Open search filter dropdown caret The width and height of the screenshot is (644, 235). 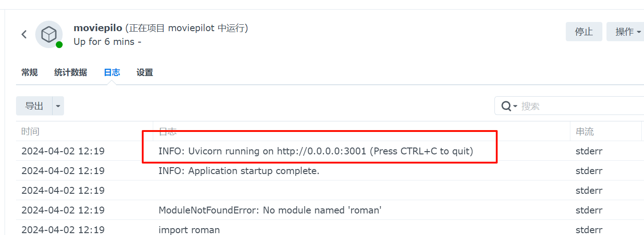click(515, 106)
